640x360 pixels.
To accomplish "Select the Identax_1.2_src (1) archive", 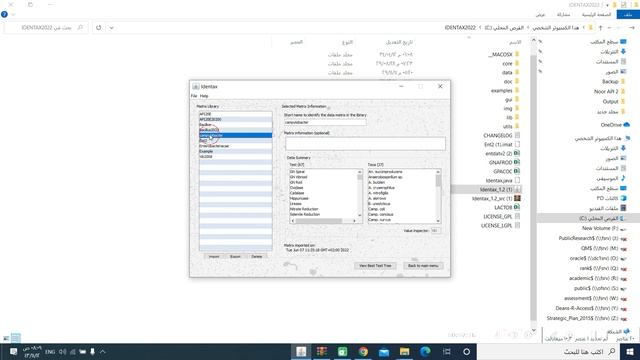I will [x=496, y=198].
